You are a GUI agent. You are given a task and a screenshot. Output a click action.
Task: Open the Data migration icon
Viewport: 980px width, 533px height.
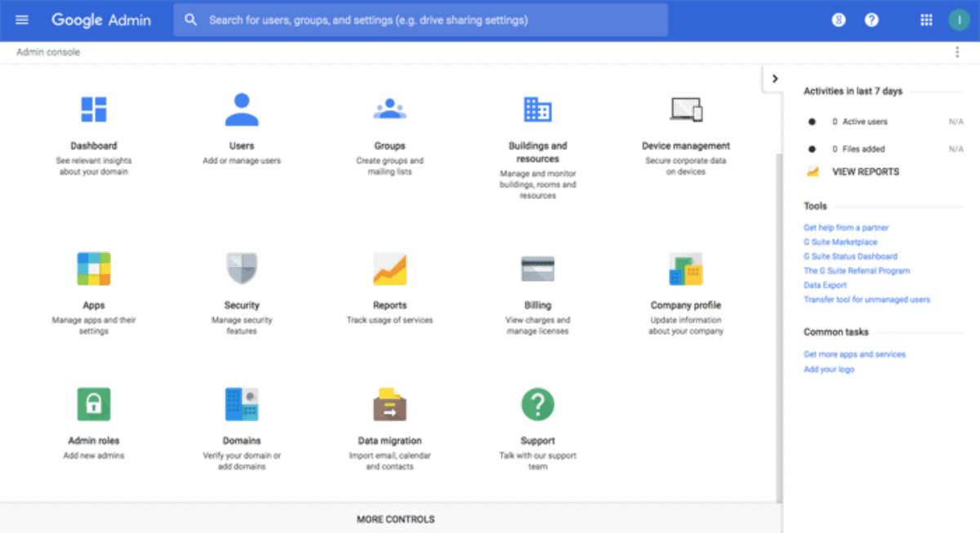click(390, 404)
